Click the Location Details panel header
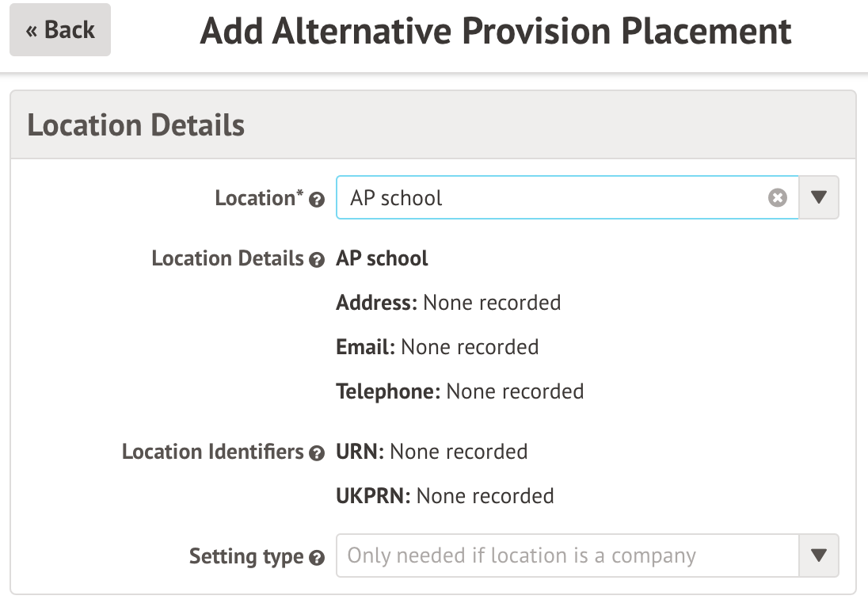The width and height of the screenshot is (868, 607). click(x=136, y=125)
